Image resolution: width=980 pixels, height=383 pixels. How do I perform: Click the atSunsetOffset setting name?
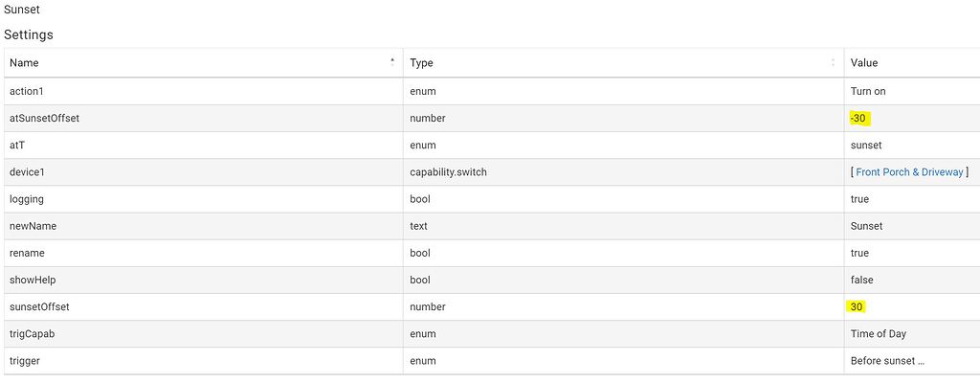click(x=44, y=119)
